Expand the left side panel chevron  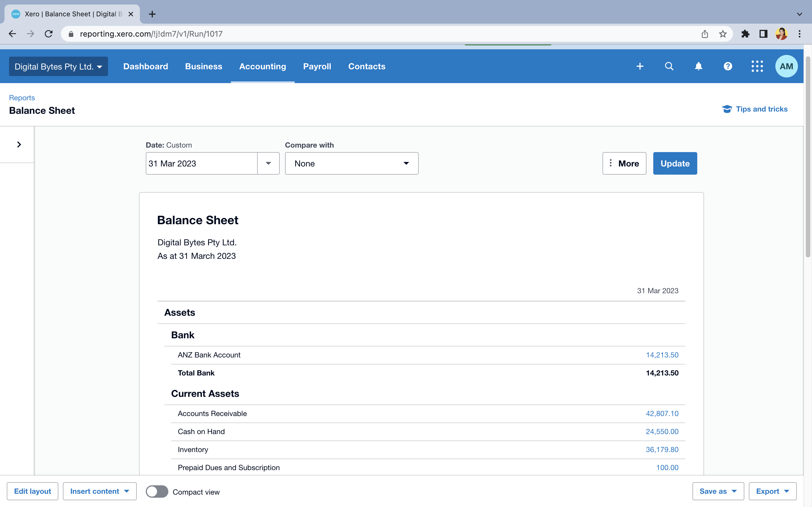coord(19,144)
